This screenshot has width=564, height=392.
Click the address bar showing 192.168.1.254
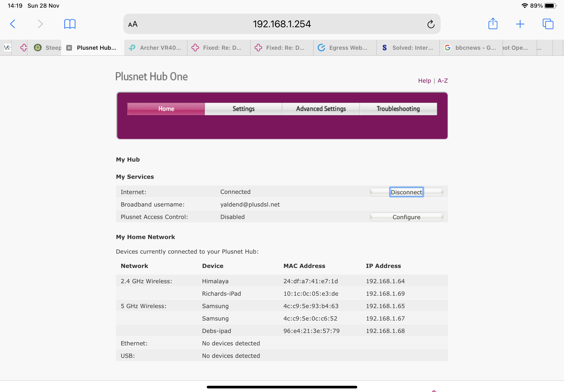click(282, 24)
